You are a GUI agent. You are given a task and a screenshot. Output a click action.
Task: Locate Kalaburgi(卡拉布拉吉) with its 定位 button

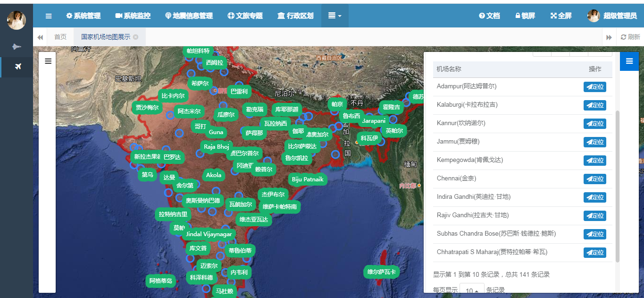[595, 105]
